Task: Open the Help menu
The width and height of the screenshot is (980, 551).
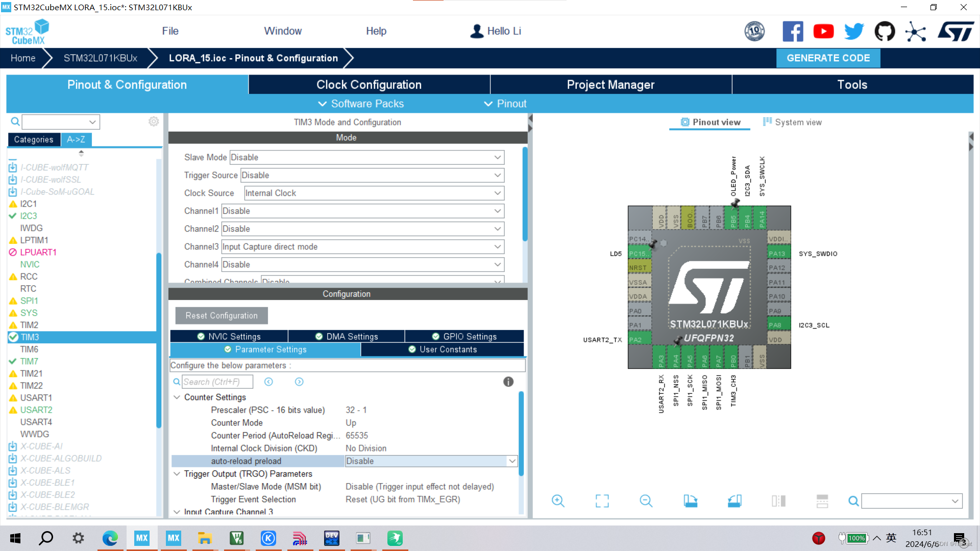Action: [376, 31]
